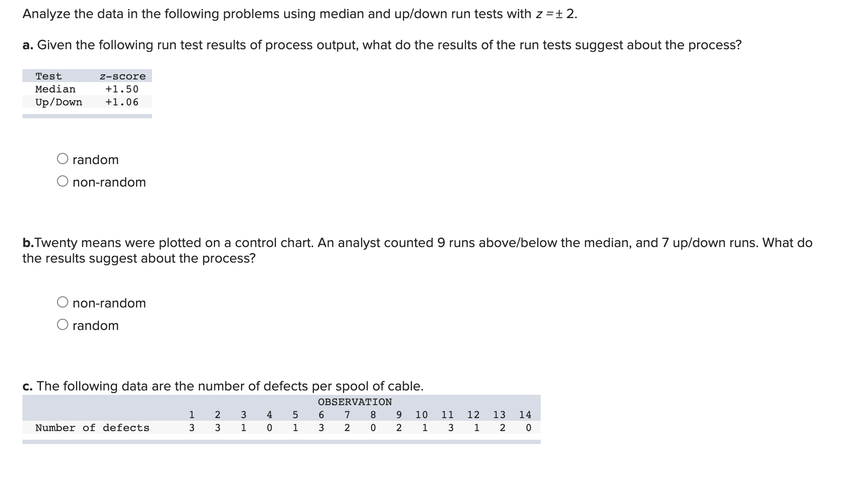Screen dimensions: 868x495
Task: Click the Median row label in the table
Action: (x=55, y=89)
